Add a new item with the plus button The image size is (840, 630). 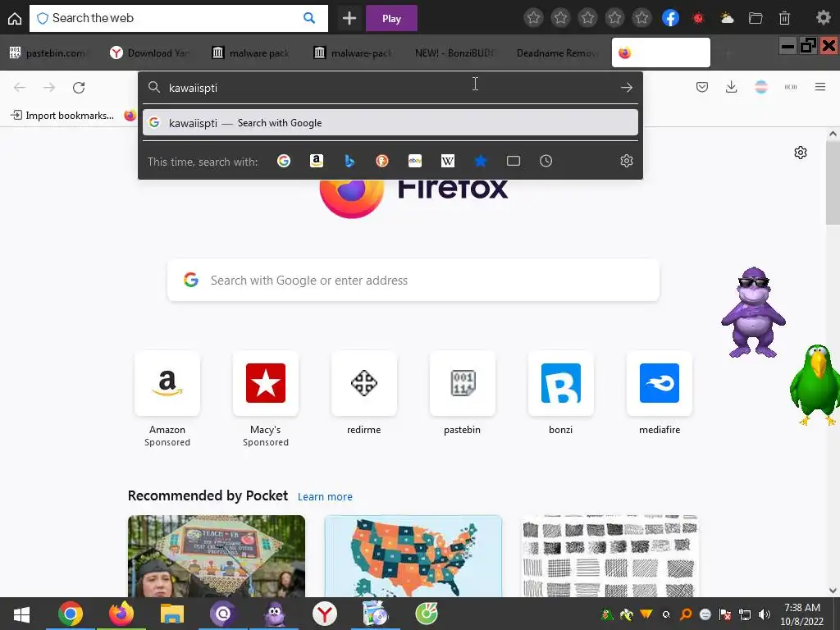point(349,18)
